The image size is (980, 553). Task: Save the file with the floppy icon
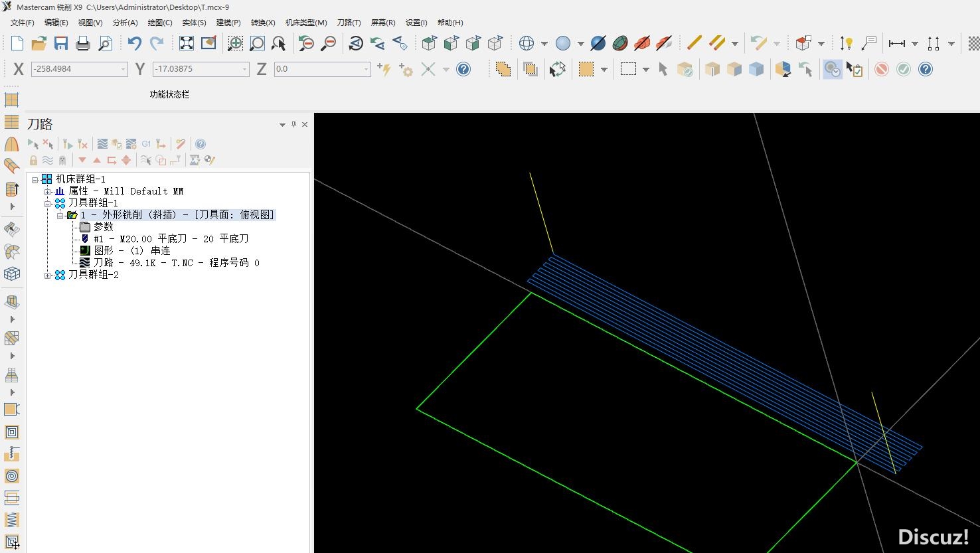point(61,43)
